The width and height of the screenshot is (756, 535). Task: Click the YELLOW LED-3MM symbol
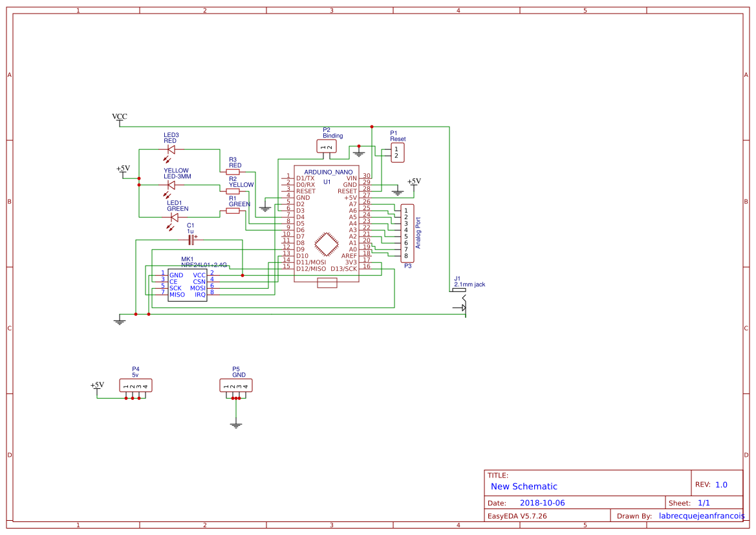[x=170, y=186]
